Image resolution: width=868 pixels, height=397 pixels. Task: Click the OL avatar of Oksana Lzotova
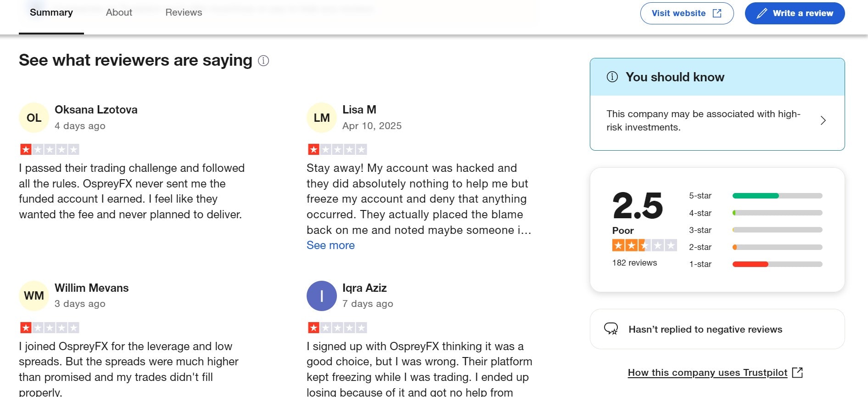tap(34, 118)
